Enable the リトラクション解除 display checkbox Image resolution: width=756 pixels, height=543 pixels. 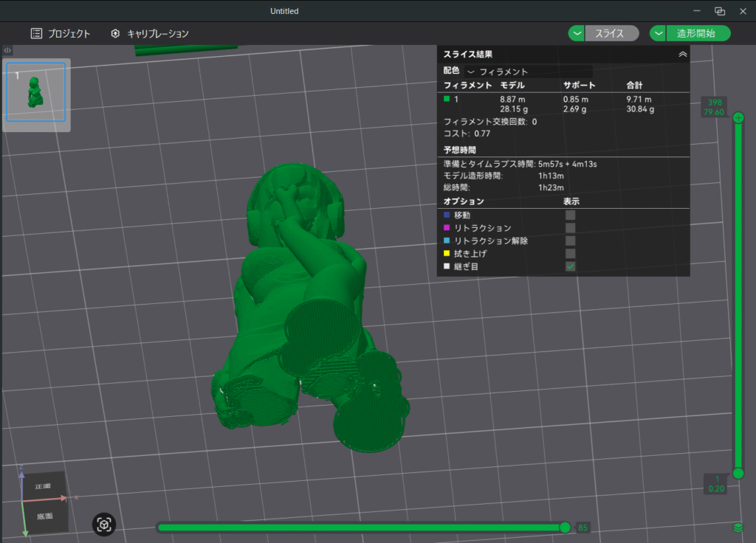(571, 241)
